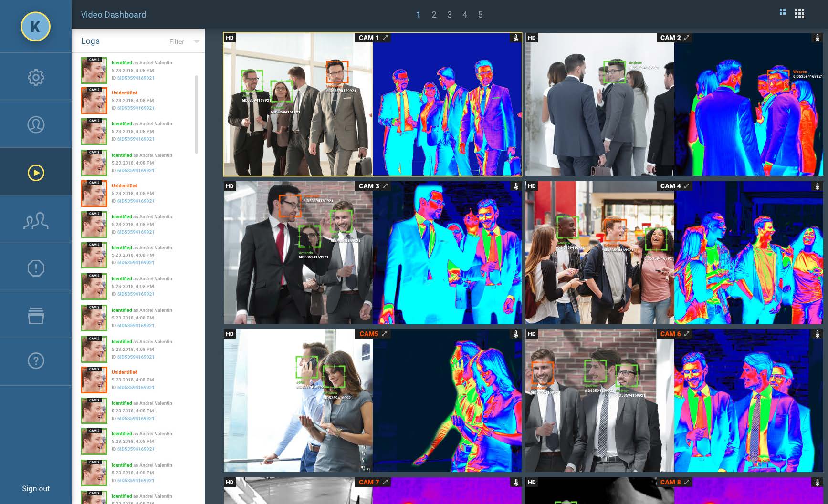Open the people group sidebar icon

coord(36,221)
